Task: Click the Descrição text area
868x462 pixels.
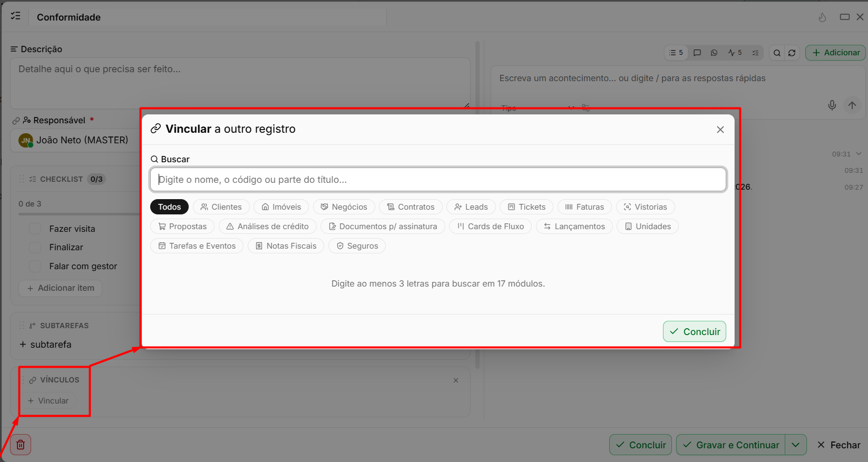Action: click(240, 83)
